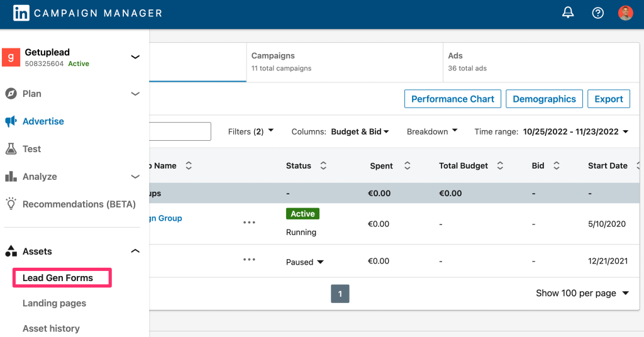This screenshot has width=644, height=337.
Task: Click the Analyze bar chart icon
Action: point(11,177)
